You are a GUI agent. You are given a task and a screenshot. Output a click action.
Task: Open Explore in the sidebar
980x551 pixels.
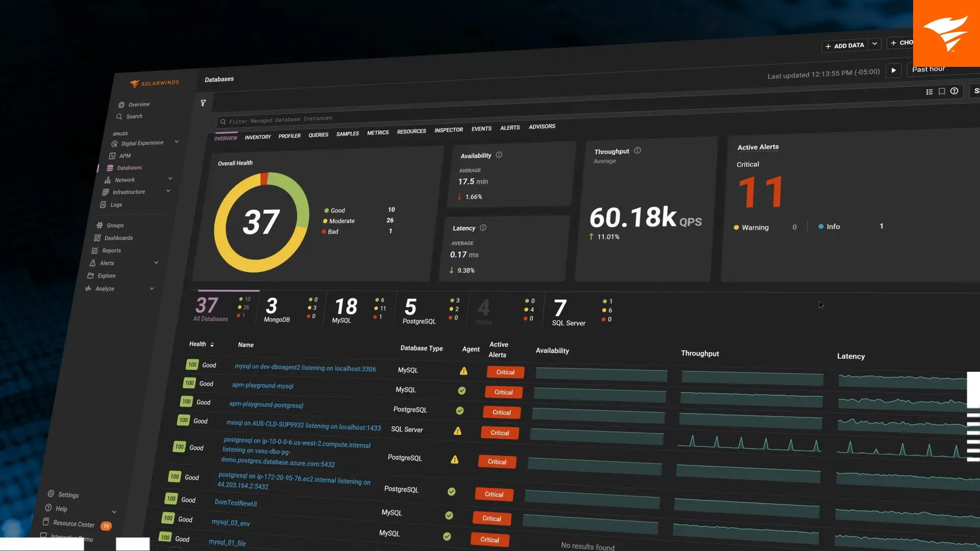pos(102,275)
